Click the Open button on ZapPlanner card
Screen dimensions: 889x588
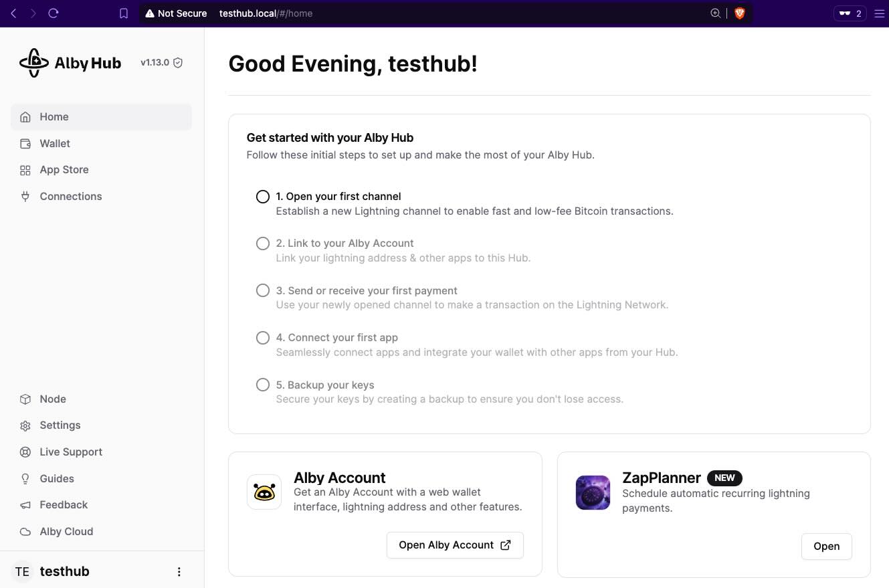pos(826,547)
